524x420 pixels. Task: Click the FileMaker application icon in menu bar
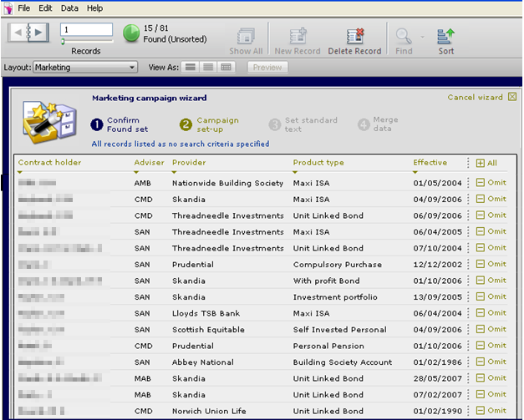[x=8, y=8]
